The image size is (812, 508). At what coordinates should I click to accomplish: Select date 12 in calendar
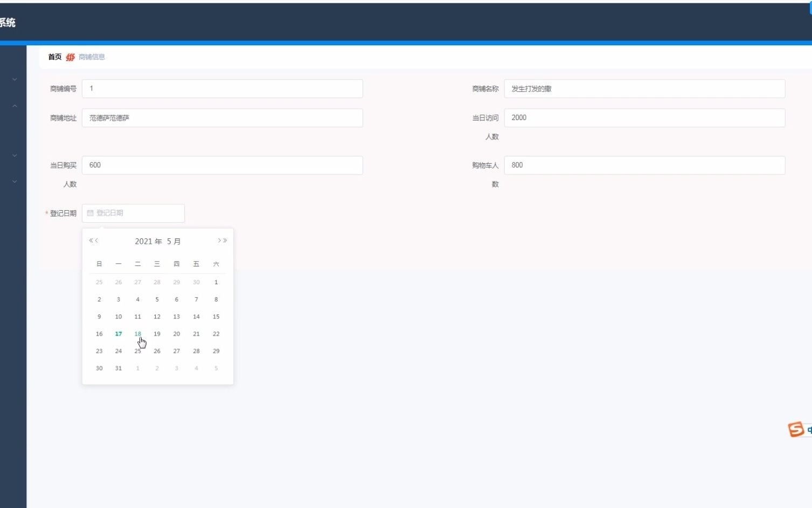point(157,317)
